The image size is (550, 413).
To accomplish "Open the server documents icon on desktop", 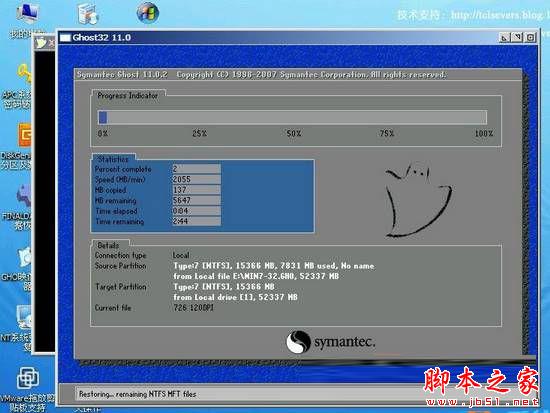I will (87, 13).
